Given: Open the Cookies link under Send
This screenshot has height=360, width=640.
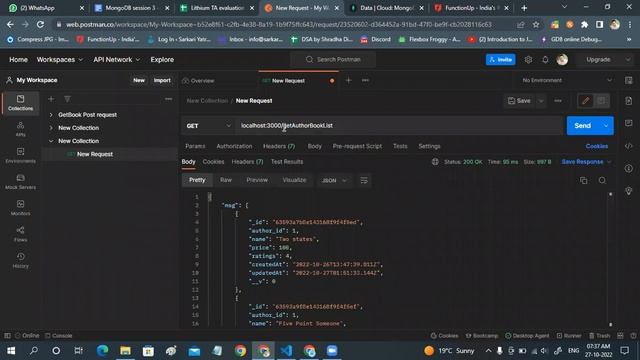Looking at the screenshot, I should pos(597,146).
